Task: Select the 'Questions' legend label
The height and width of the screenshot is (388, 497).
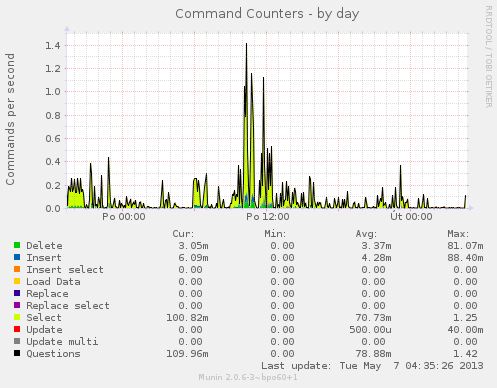Action: 53,354
